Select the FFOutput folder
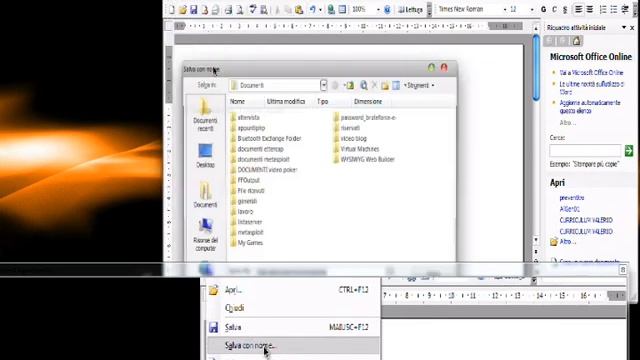 [x=245, y=180]
